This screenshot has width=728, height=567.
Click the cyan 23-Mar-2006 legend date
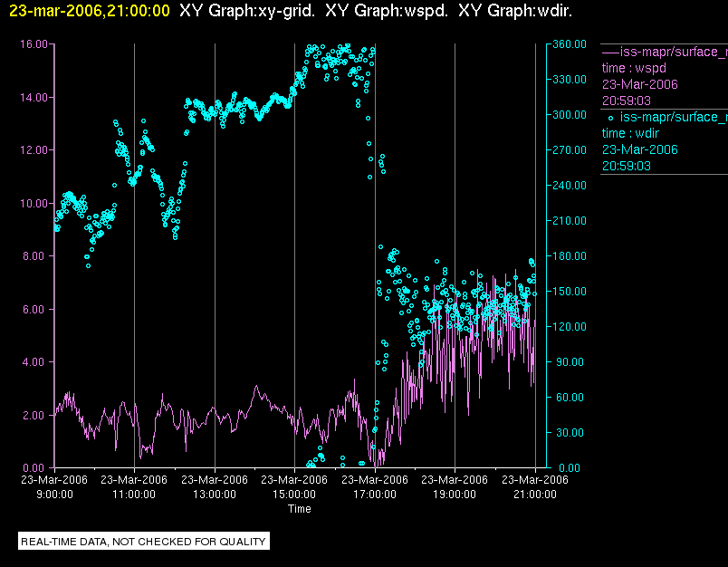[640, 149]
